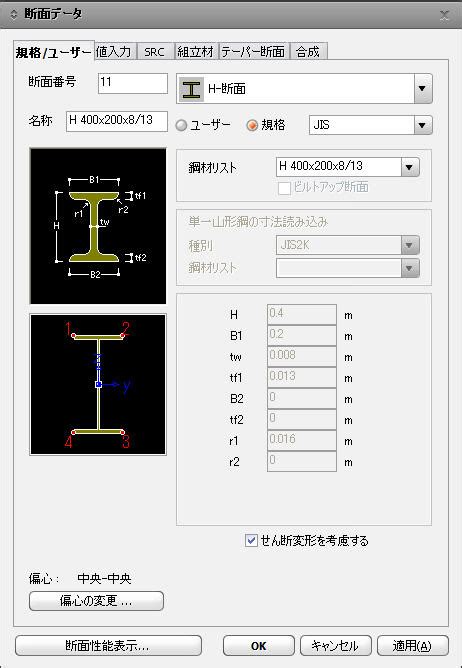Click the section dimension diagram preview
The height and width of the screenshot is (668, 462).
click(98, 226)
